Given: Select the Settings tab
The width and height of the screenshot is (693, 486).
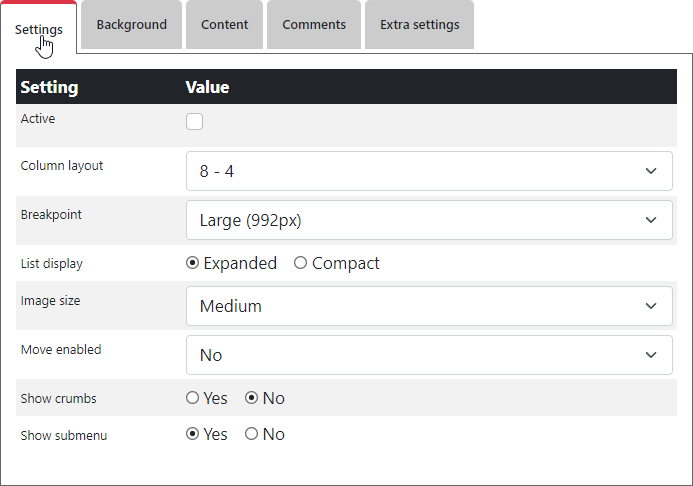Looking at the screenshot, I should point(39,28).
